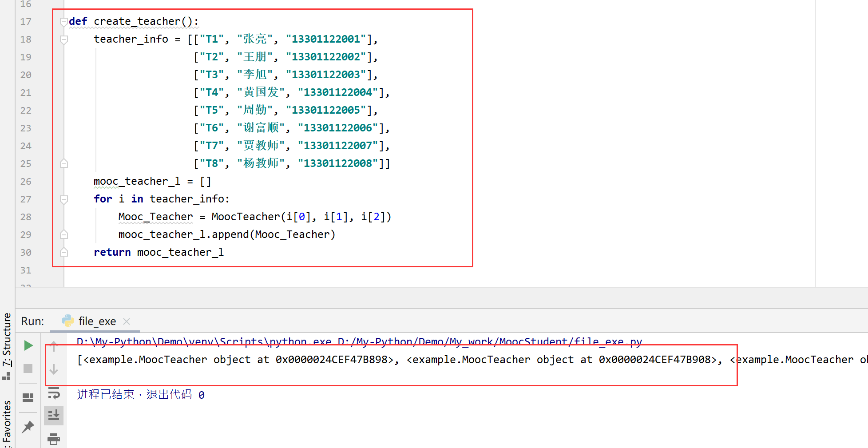This screenshot has height=448, width=868.
Task: Stop the running process in Run panel
Action: [28, 369]
